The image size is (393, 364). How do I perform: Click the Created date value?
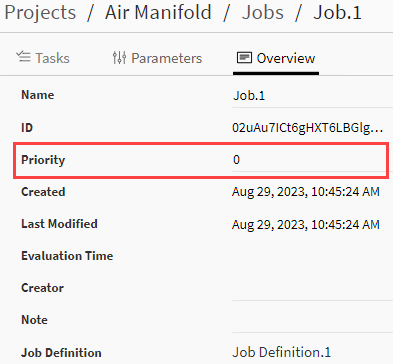click(306, 192)
